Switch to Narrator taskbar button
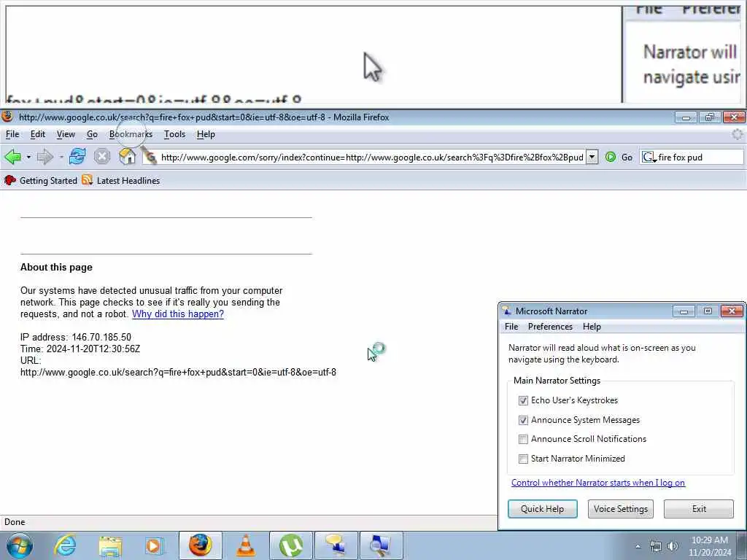747x560 pixels. 336,545
